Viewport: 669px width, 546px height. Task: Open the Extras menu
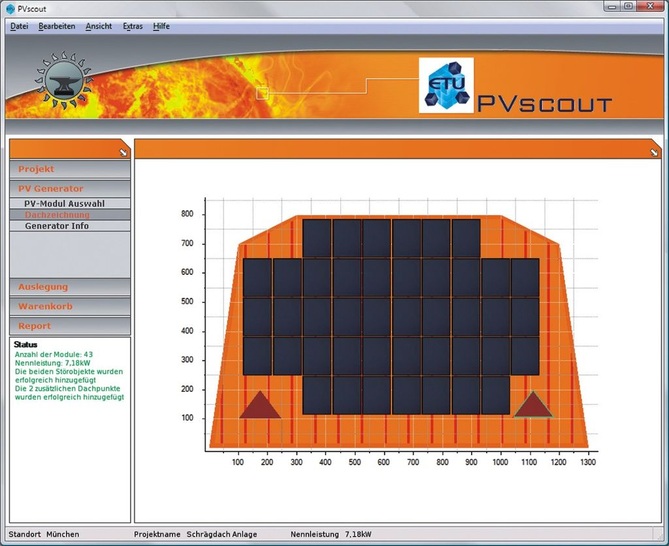[133, 26]
